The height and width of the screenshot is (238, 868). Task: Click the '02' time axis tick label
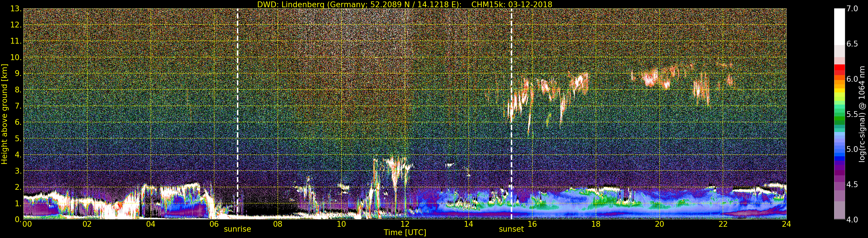(x=87, y=224)
